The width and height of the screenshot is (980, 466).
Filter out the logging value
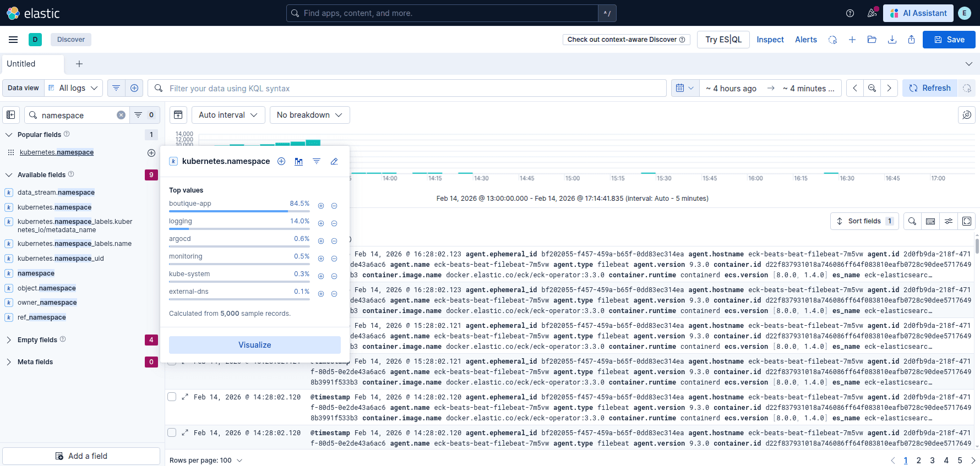coord(334,223)
